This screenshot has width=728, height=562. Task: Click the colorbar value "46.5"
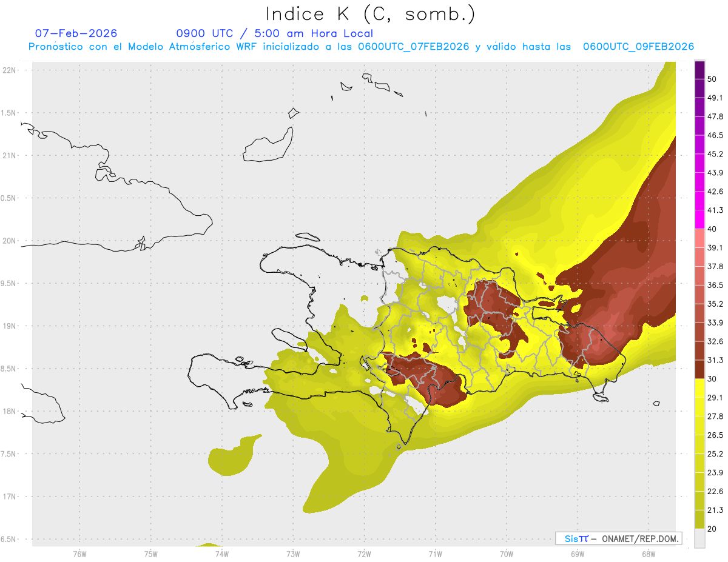click(x=715, y=135)
